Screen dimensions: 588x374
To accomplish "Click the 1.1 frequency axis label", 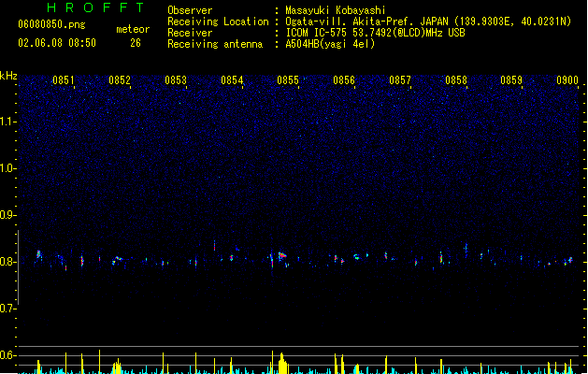I will [7, 122].
